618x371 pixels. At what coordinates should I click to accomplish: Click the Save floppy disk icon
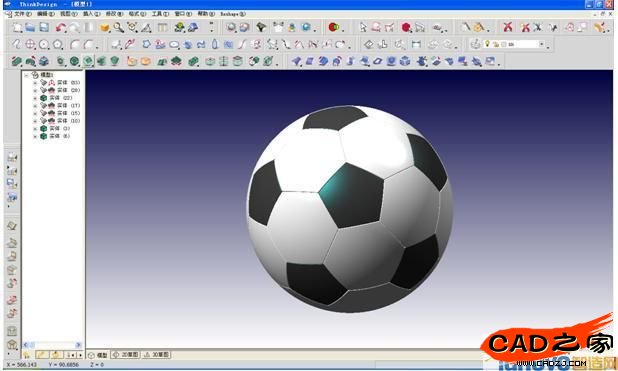pos(44,27)
